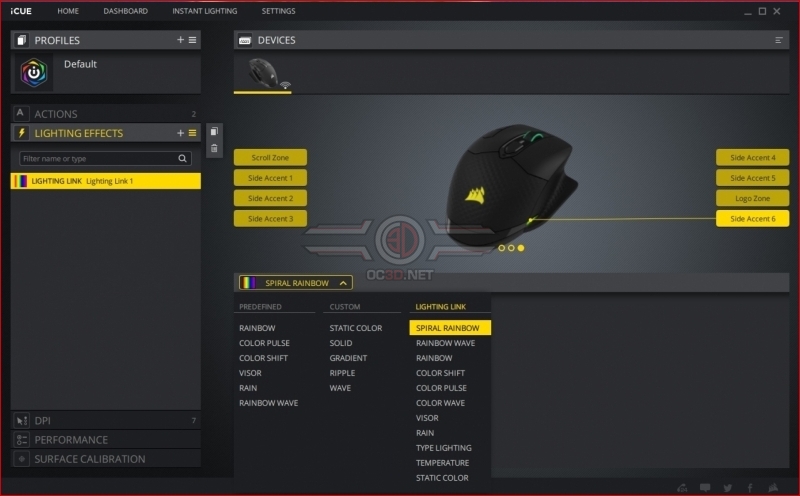Select the Default profile icon

(34, 72)
